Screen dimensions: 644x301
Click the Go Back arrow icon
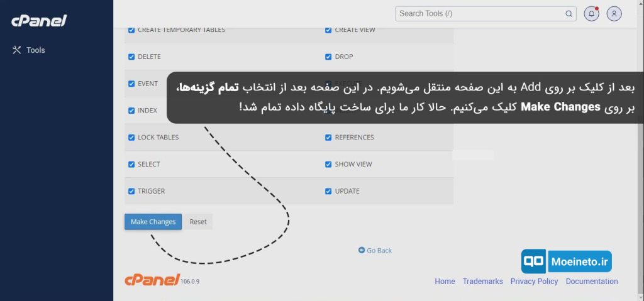pos(362,250)
